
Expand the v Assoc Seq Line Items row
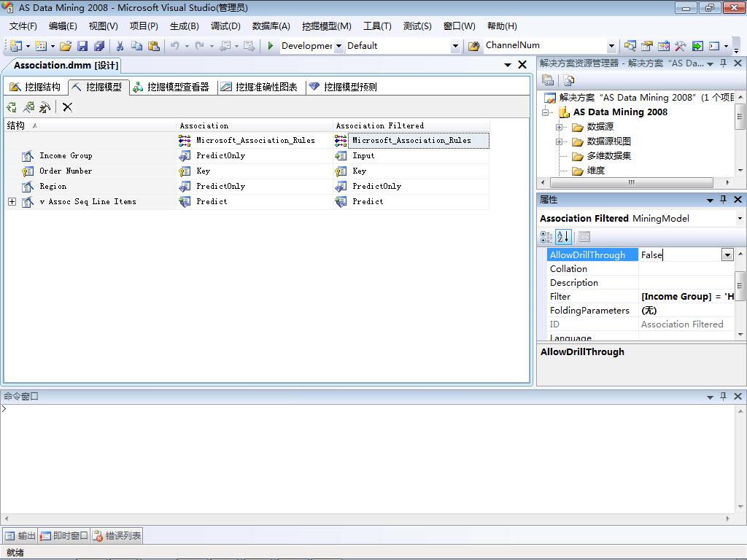coord(12,201)
